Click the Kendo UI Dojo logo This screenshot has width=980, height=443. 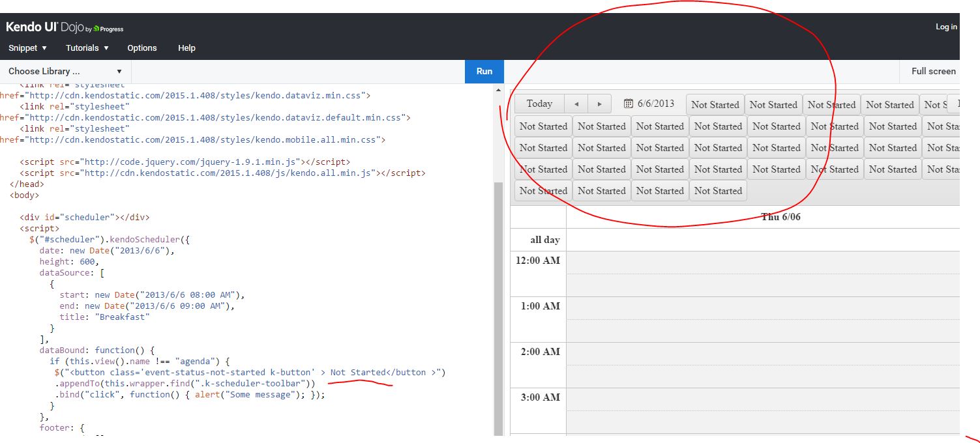click(65, 27)
